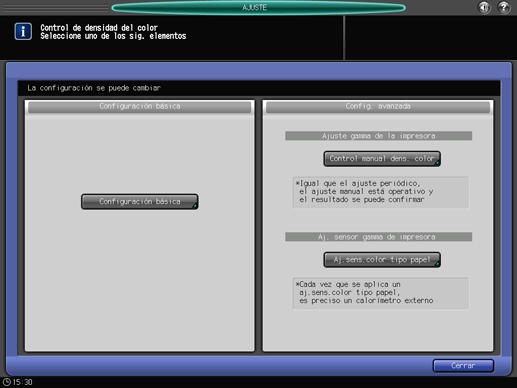Click 'Control de densidad del color' heading

[99, 28]
